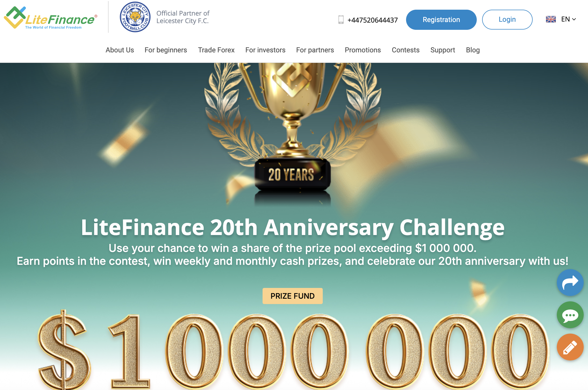Screen dimensions: 588x390
Task: Open the green live chat bubble
Action: (570, 315)
